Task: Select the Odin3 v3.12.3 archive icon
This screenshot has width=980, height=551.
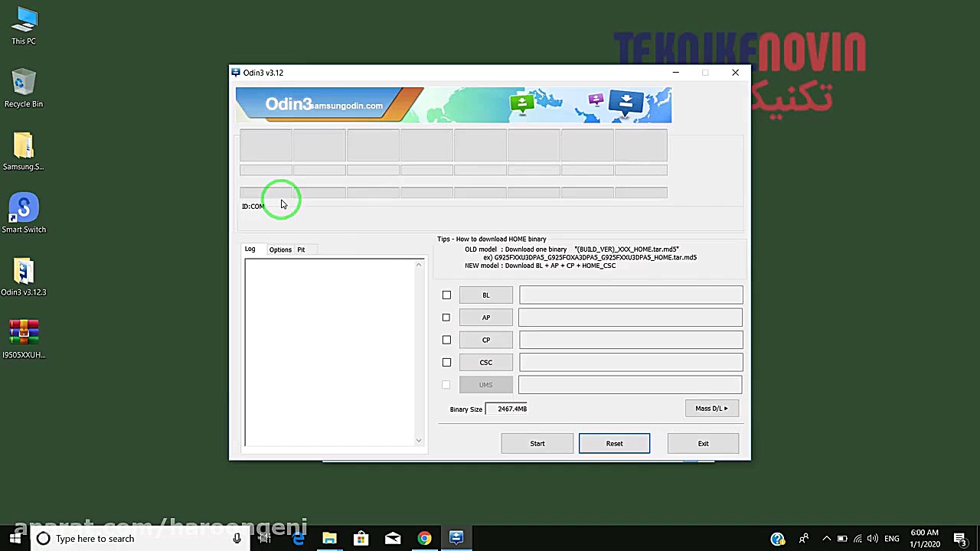Action: (24, 277)
